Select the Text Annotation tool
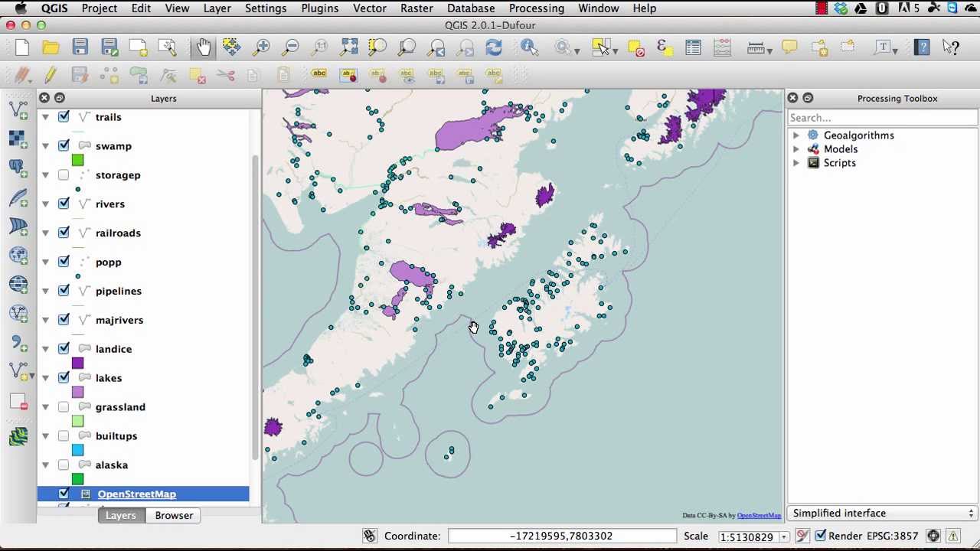 click(884, 47)
